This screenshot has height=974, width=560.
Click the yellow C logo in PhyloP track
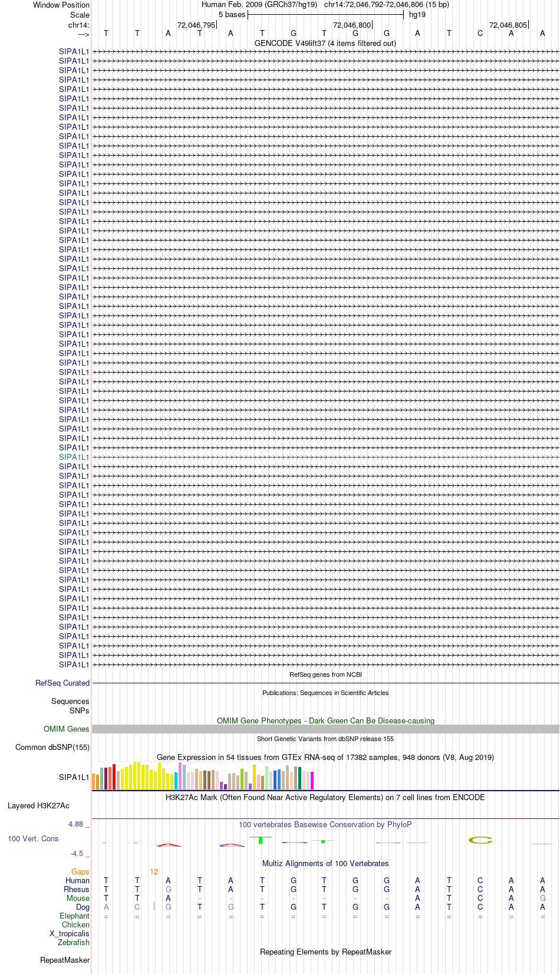[480, 840]
